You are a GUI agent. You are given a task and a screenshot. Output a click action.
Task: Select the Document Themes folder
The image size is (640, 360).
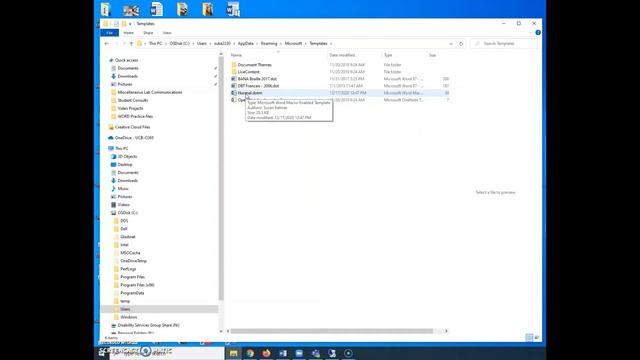(254, 65)
